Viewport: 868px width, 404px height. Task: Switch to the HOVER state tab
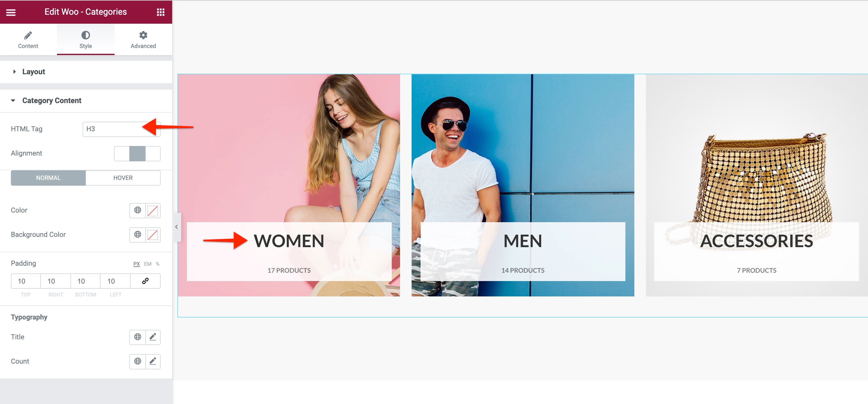tap(123, 178)
